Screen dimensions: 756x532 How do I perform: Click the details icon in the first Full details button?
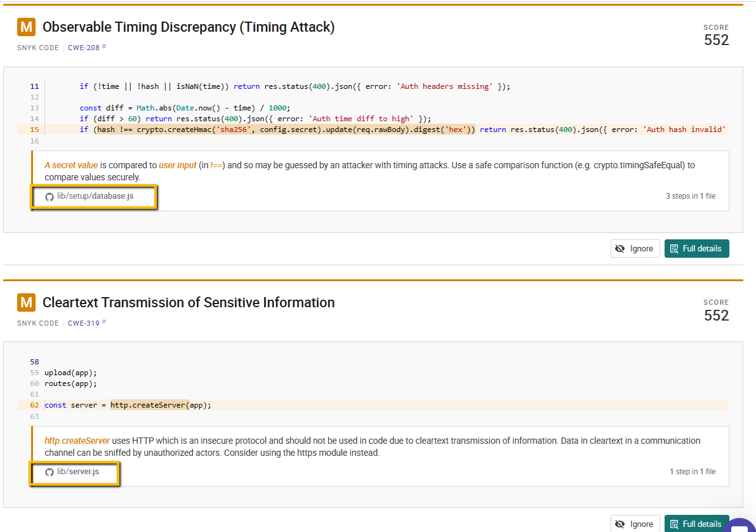(674, 249)
